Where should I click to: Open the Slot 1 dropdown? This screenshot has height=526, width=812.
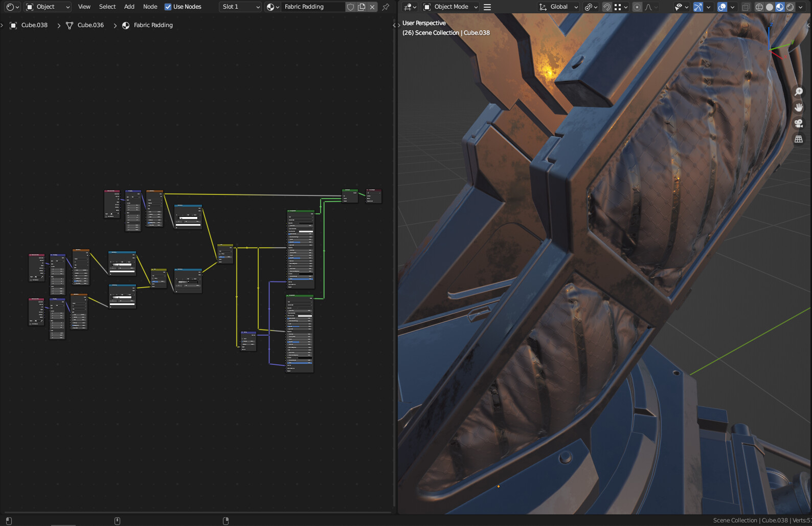tap(240, 7)
